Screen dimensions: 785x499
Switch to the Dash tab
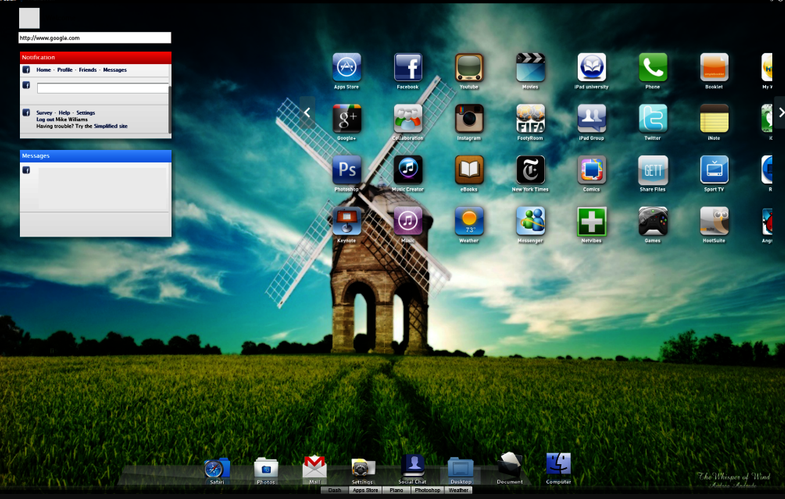334,490
